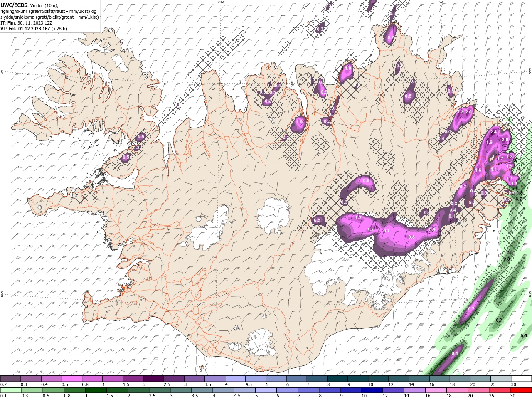Click the '2.4' snowfall value on the map
This screenshot has width=532, height=399.
coord(494,132)
